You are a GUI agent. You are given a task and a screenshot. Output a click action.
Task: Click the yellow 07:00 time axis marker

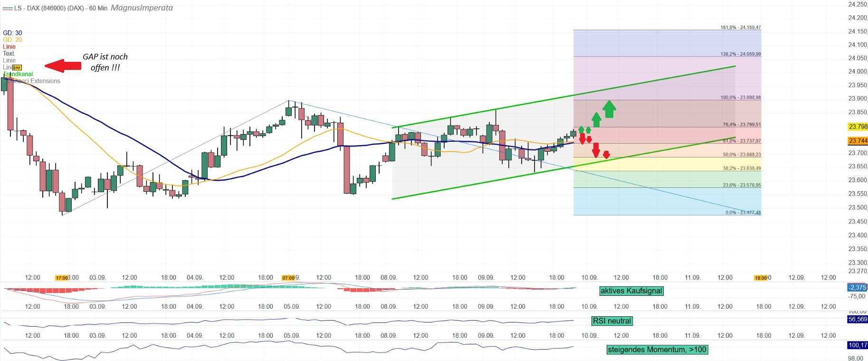point(288,278)
